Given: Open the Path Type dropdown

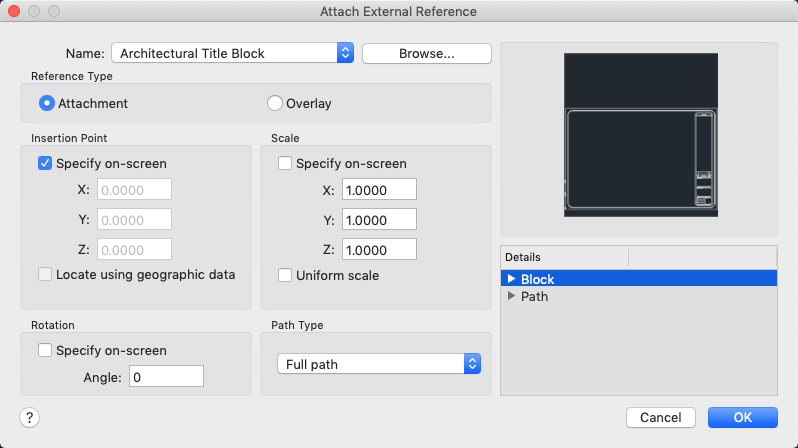Looking at the screenshot, I should click(x=473, y=364).
